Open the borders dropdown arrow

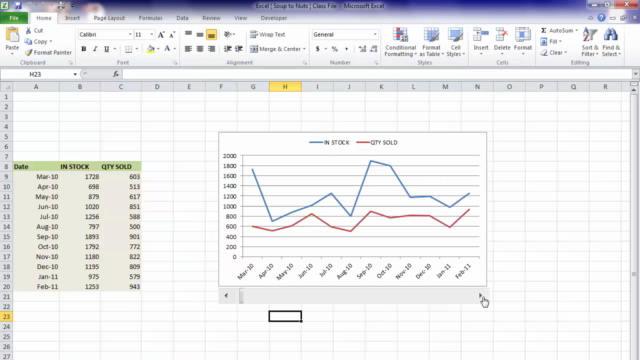pos(136,49)
